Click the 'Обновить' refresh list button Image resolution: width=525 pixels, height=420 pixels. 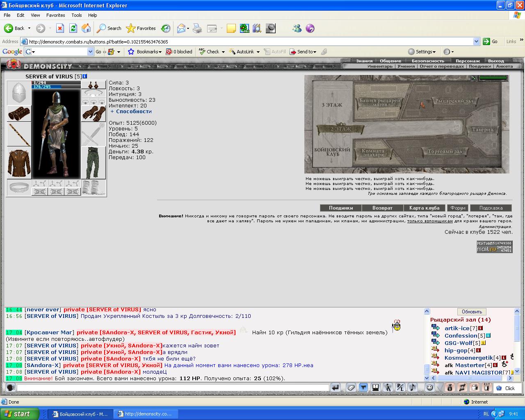pos(472,312)
